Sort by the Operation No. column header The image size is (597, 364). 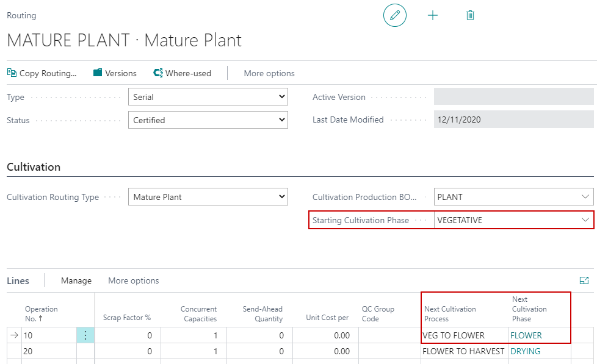coord(42,313)
